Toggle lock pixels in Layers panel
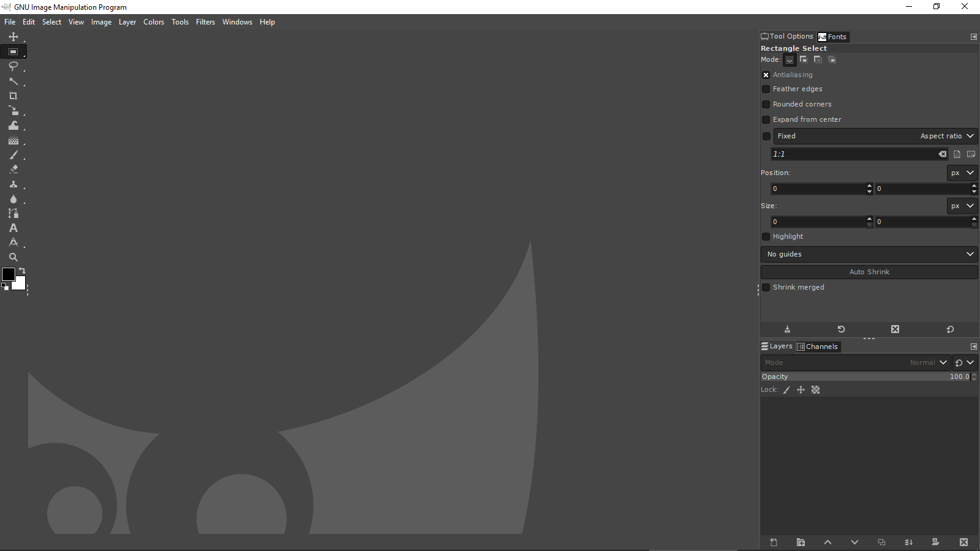This screenshot has width=980, height=551. click(786, 390)
